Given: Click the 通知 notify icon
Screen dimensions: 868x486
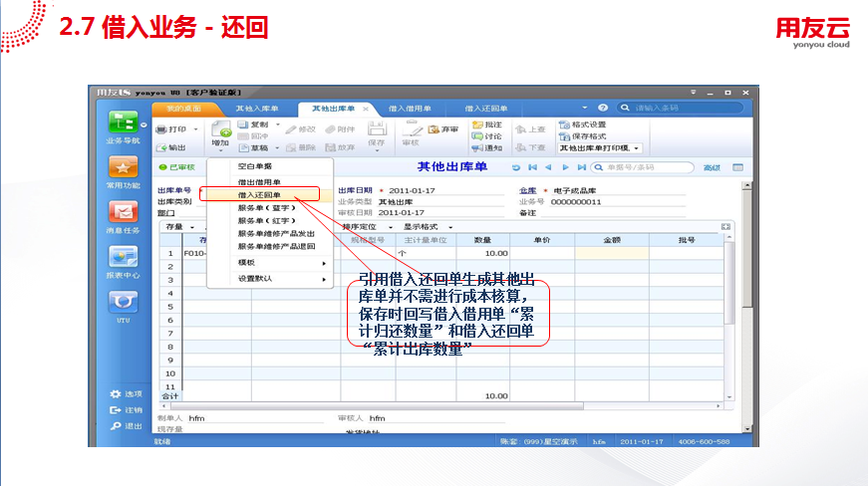Looking at the screenshot, I should (x=477, y=147).
